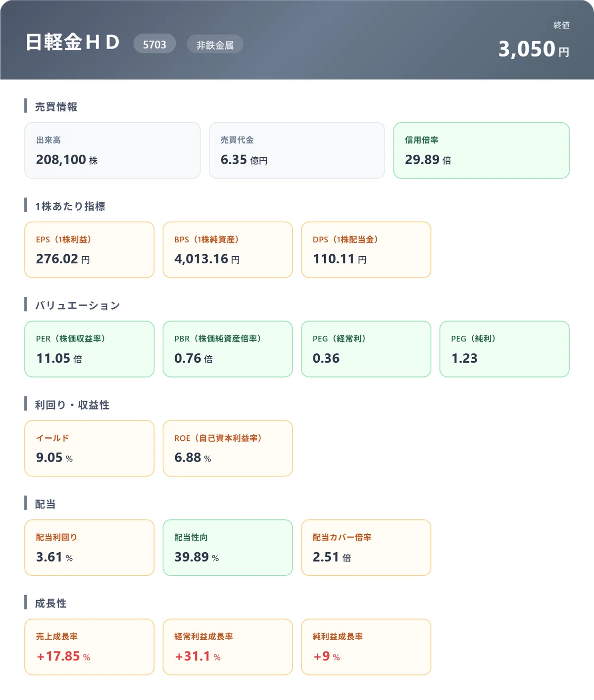Open the 出来高 208,100 株 card

[112, 150]
